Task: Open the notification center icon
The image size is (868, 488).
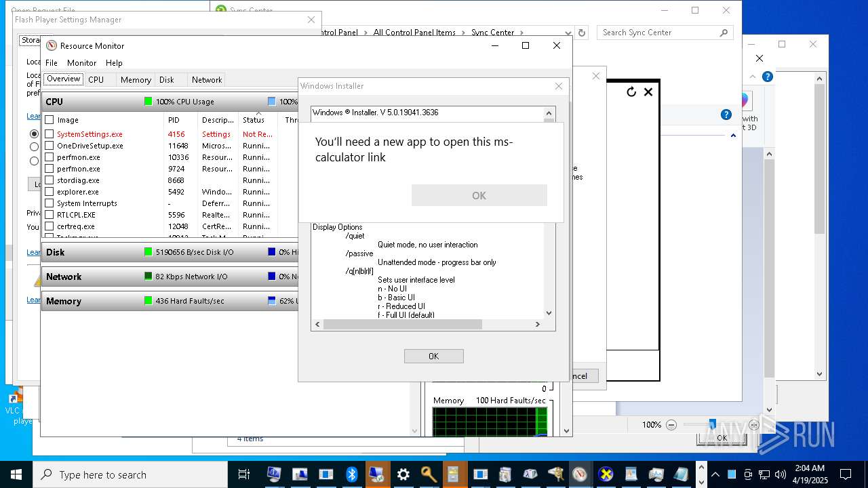Action: click(x=846, y=474)
